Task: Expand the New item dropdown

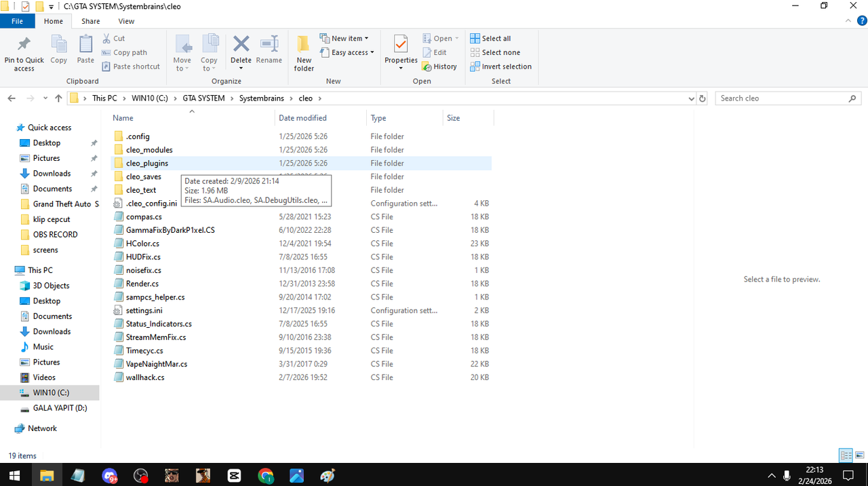Action: (344, 39)
